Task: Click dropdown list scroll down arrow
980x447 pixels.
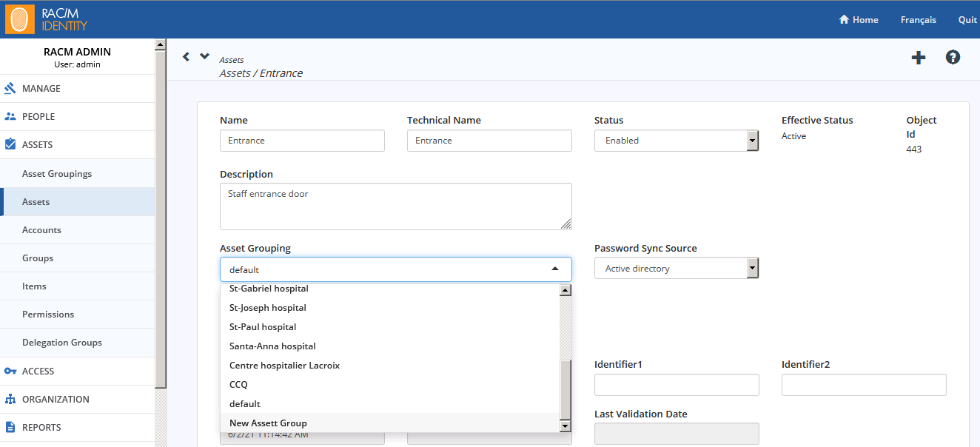Action: (x=565, y=426)
